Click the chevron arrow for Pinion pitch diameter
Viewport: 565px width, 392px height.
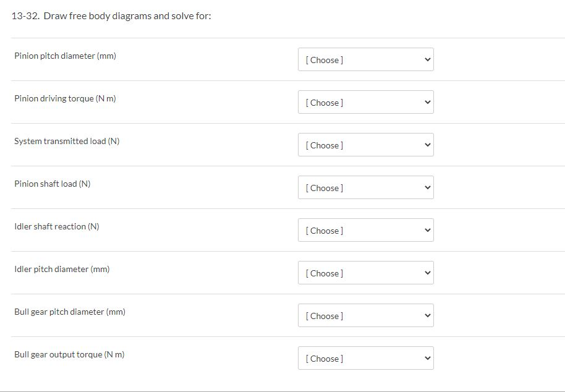tap(428, 59)
